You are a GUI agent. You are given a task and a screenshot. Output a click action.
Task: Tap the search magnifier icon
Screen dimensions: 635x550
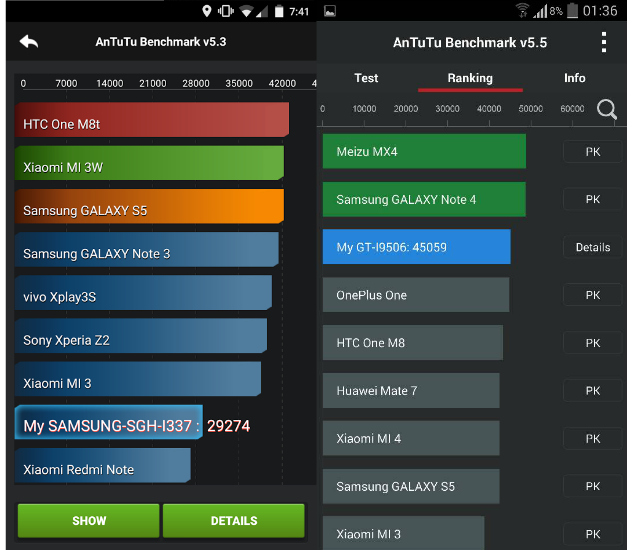coord(607,109)
